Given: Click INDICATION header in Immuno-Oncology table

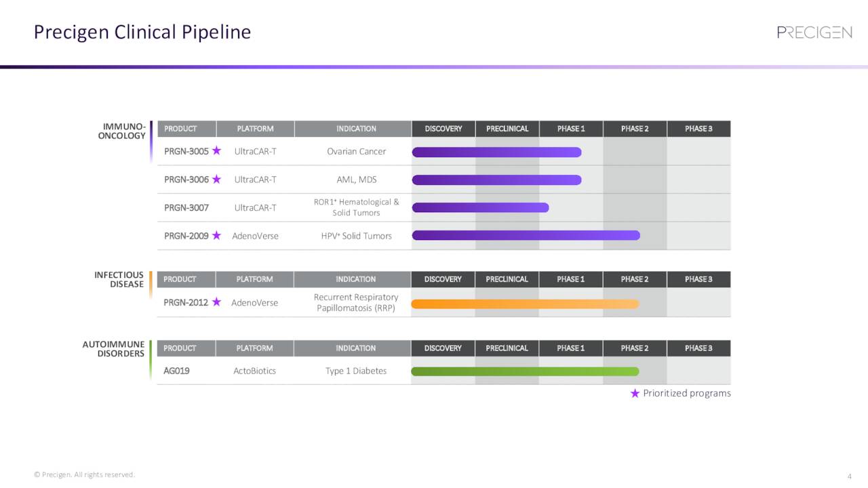Looking at the screenshot, I should point(353,129).
